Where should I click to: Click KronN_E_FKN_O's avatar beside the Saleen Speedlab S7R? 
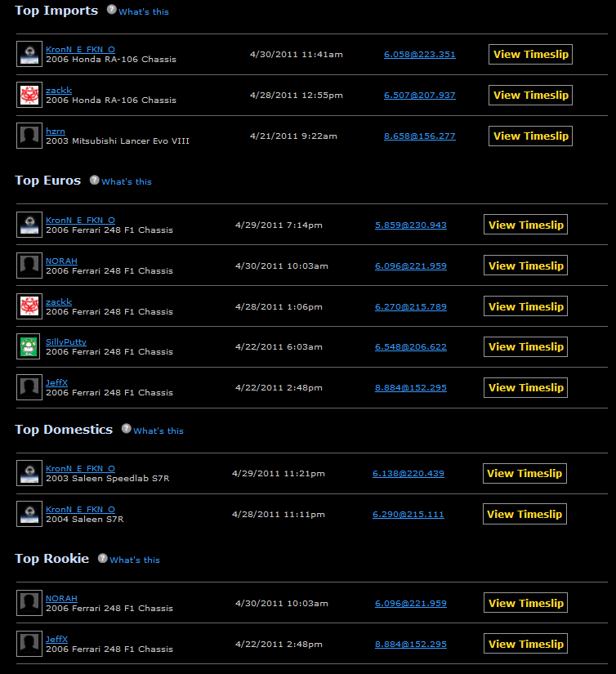pos(29,473)
